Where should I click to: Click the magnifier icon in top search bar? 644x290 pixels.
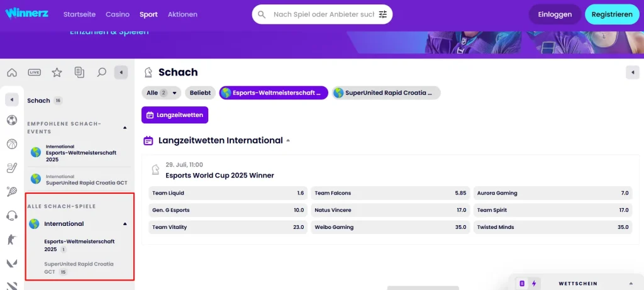pyautogui.click(x=262, y=14)
